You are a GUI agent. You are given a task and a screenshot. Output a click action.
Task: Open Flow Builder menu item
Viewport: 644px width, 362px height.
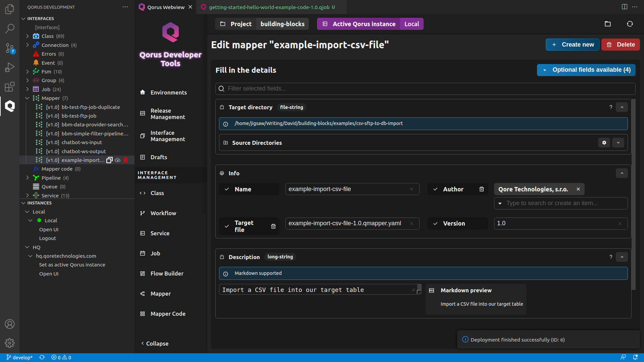click(167, 274)
